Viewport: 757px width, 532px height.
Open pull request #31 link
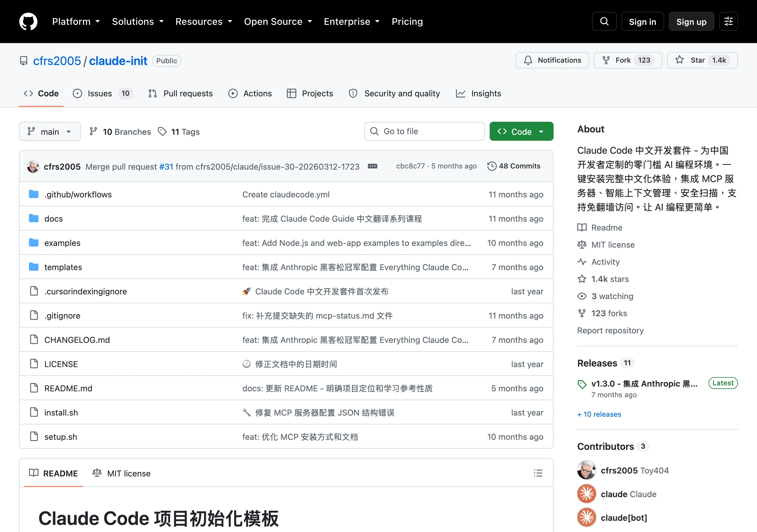pyautogui.click(x=166, y=166)
